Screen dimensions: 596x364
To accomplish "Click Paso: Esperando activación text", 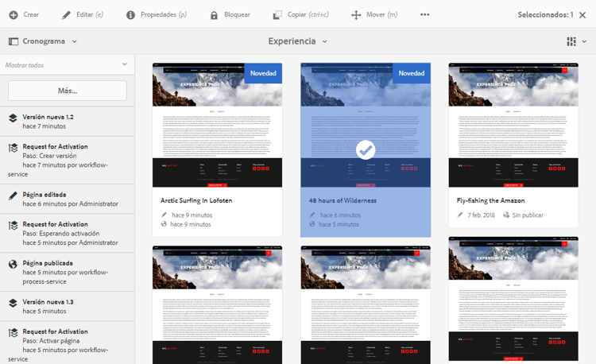I will pyautogui.click(x=61, y=234).
